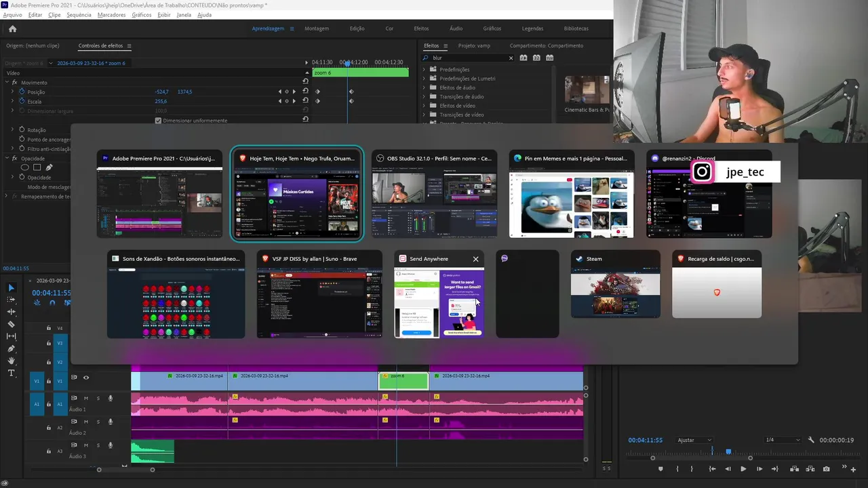
Task: Open the Ajustar zoom dropdown
Action: (x=694, y=440)
